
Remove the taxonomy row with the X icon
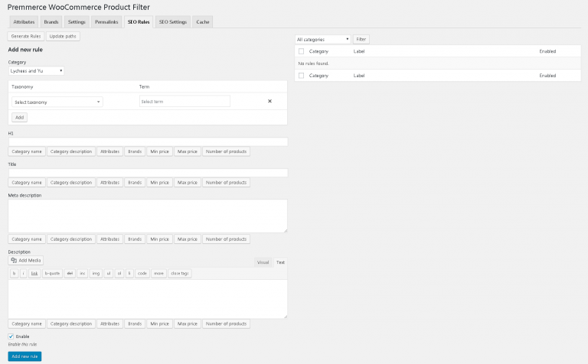(269, 101)
